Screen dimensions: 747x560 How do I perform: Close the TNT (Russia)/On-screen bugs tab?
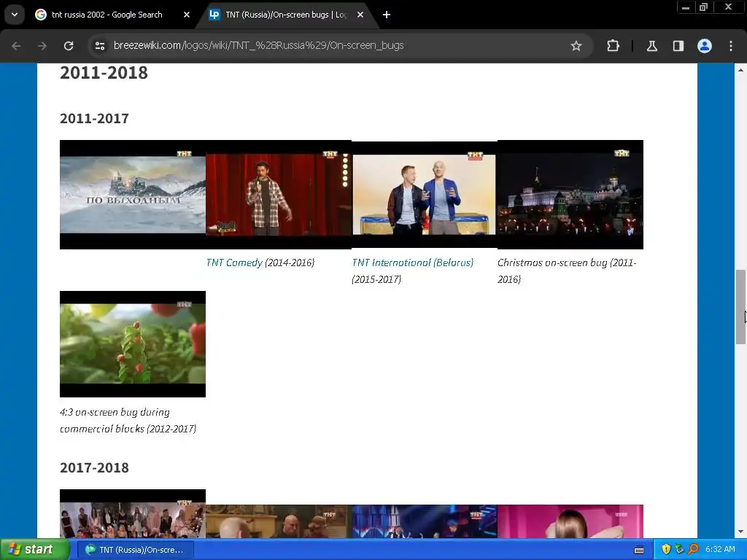tap(360, 15)
